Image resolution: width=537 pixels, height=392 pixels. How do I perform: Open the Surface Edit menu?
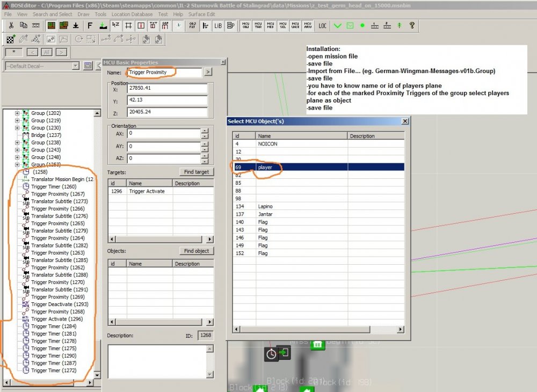tap(201, 14)
